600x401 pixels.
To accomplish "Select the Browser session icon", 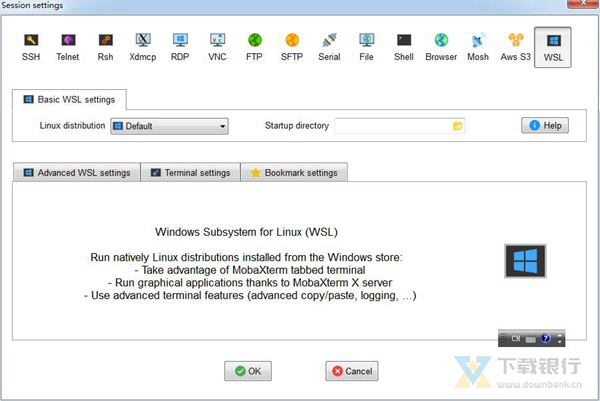I will click(x=441, y=47).
